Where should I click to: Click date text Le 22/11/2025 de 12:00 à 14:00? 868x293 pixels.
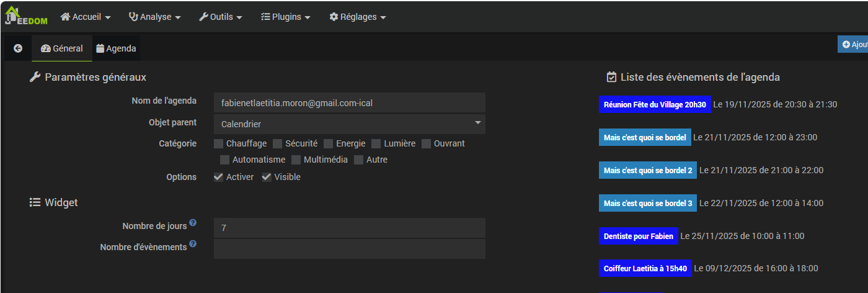coord(761,203)
